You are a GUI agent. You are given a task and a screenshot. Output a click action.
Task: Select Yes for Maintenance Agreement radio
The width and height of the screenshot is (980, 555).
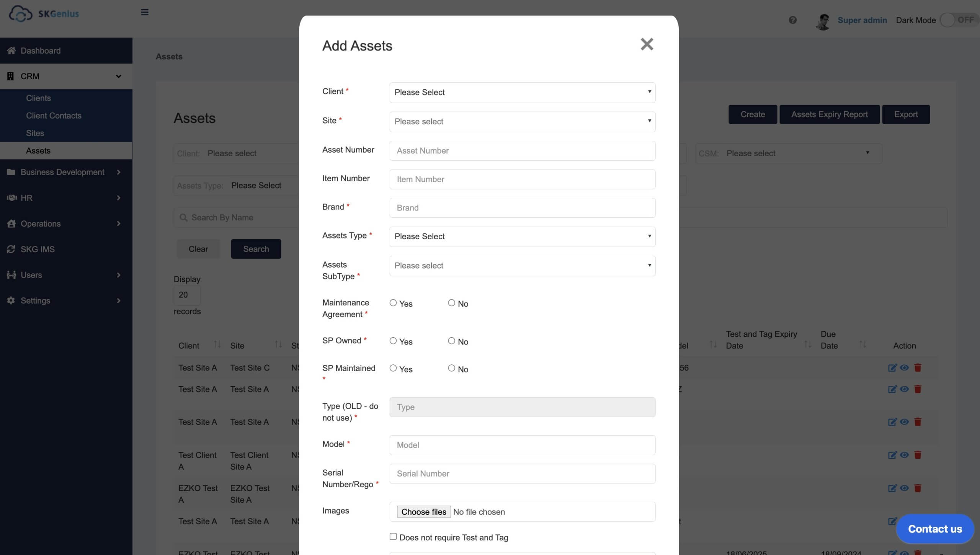[x=393, y=304]
